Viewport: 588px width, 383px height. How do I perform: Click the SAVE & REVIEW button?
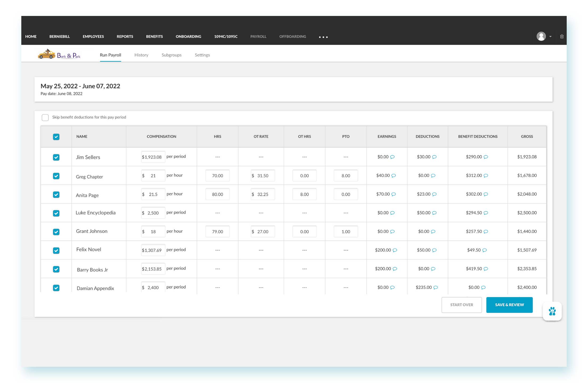coord(509,305)
